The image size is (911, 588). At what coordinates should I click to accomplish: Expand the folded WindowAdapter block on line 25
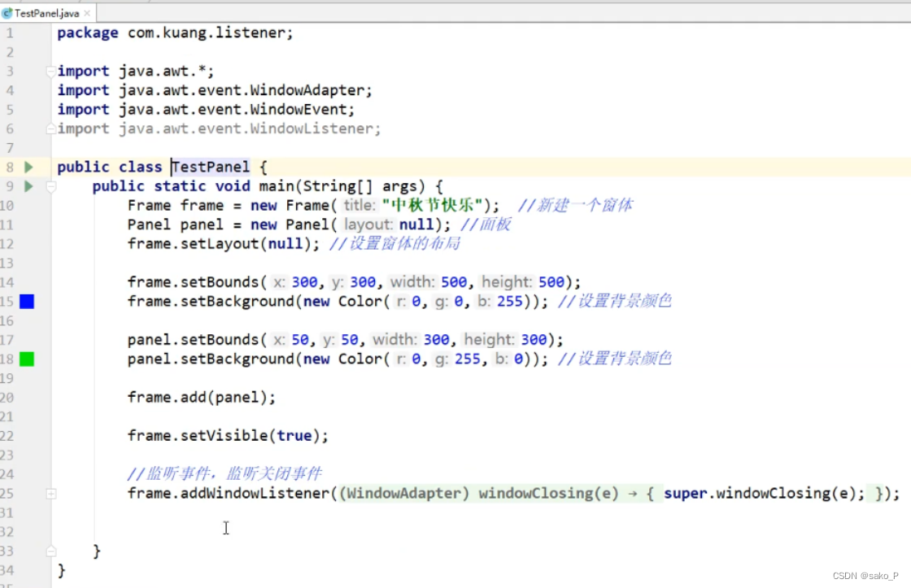[x=51, y=494]
